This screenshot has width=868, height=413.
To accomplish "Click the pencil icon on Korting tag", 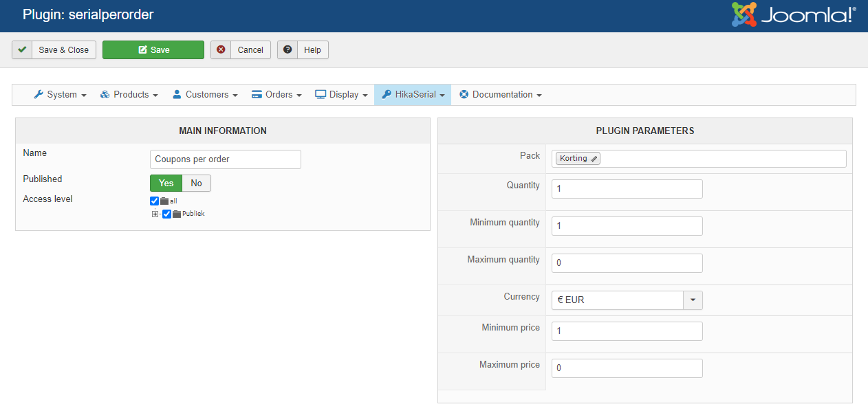I will coord(594,159).
